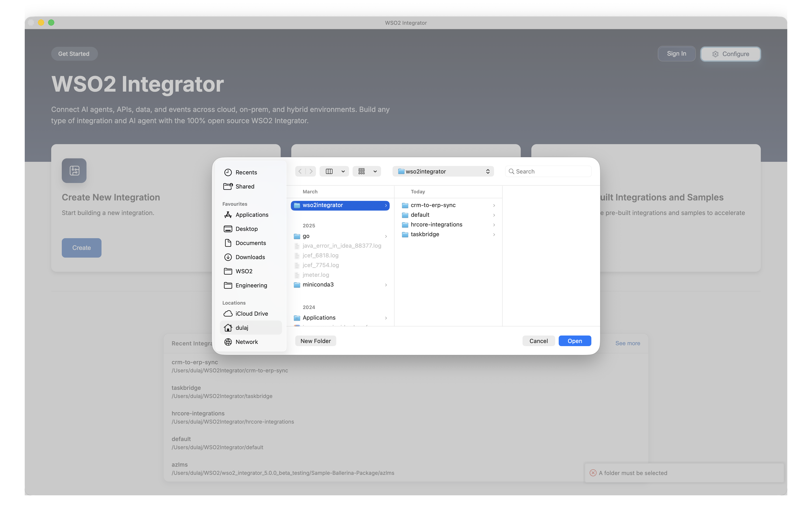The height and width of the screenshot is (528, 812).
Task: Open Recents in the file dialog sidebar
Action: coord(251,172)
